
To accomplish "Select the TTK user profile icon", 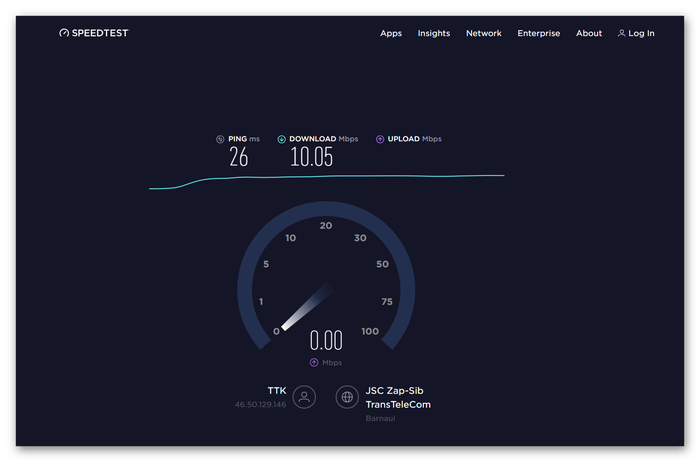I will coord(305,397).
